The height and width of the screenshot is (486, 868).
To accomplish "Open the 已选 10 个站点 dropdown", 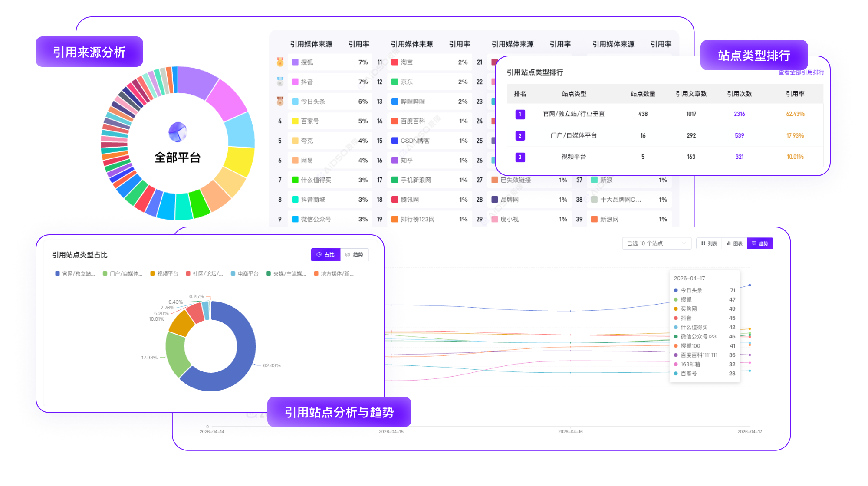I will tap(657, 243).
